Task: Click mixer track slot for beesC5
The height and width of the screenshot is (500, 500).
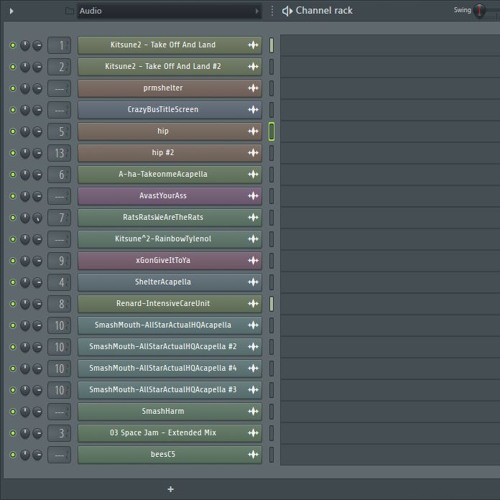Action: click(59, 455)
